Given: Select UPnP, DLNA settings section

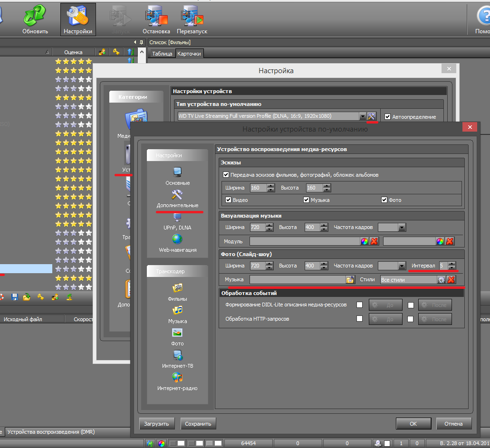Looking at the screenshot, I should [177, 221].
